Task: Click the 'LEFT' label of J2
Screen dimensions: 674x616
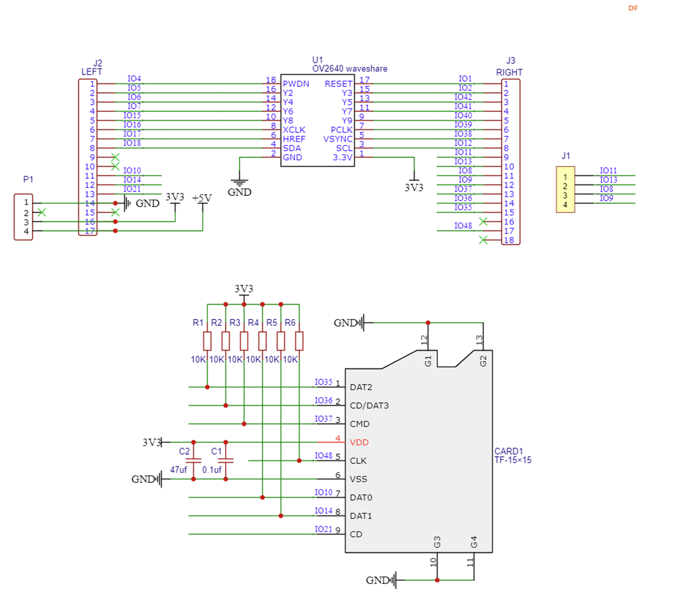Action: tap(92, 72)
